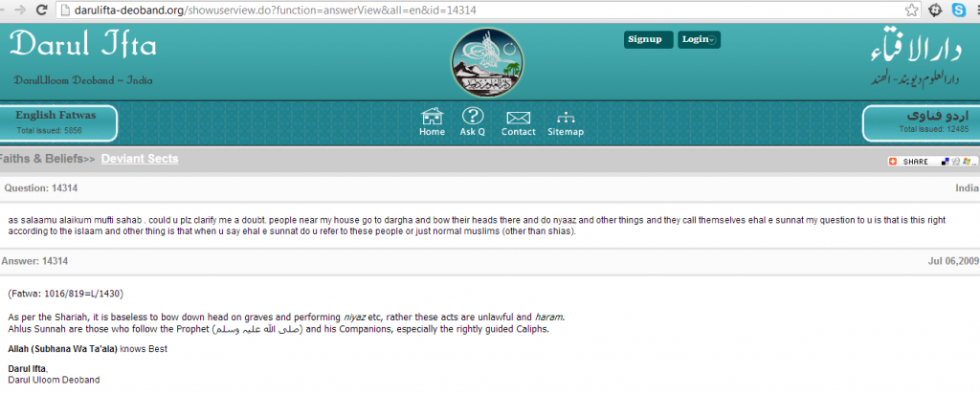Expand the Login dropdown arrow
The width and height of the screenshot is (980, 394).
[712, 40]
